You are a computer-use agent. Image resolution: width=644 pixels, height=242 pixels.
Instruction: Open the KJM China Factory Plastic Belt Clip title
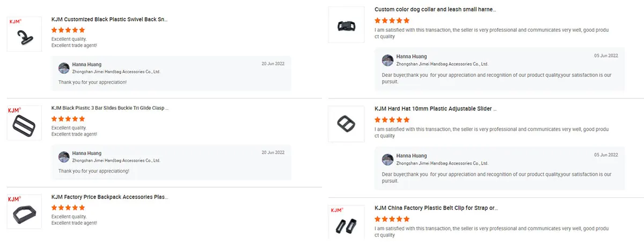coord(440,208)
